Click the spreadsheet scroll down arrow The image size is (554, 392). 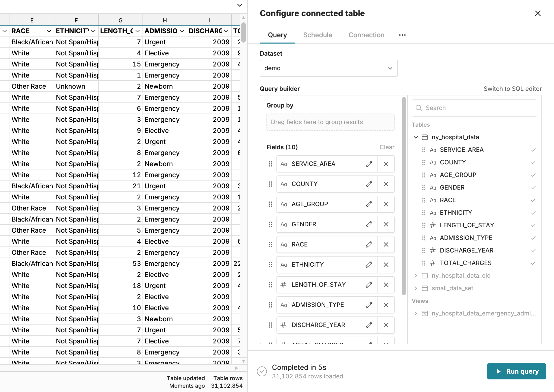(243, 361)
